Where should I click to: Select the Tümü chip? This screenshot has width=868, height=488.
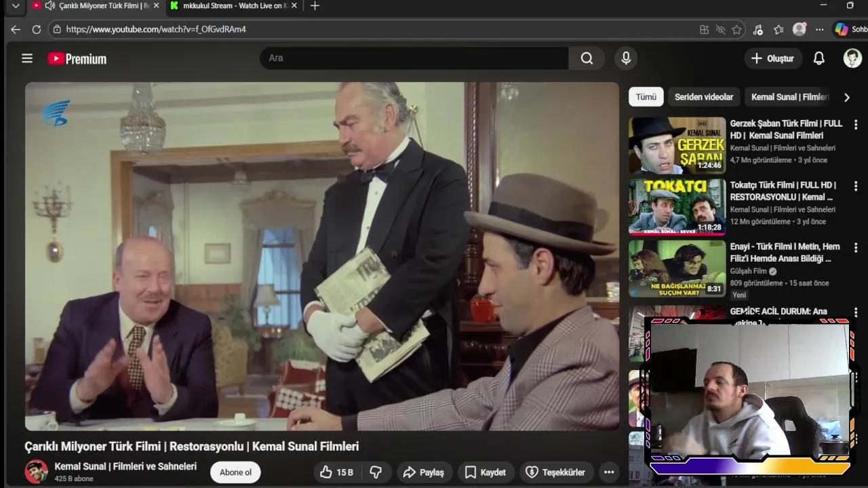click(646, 97)
